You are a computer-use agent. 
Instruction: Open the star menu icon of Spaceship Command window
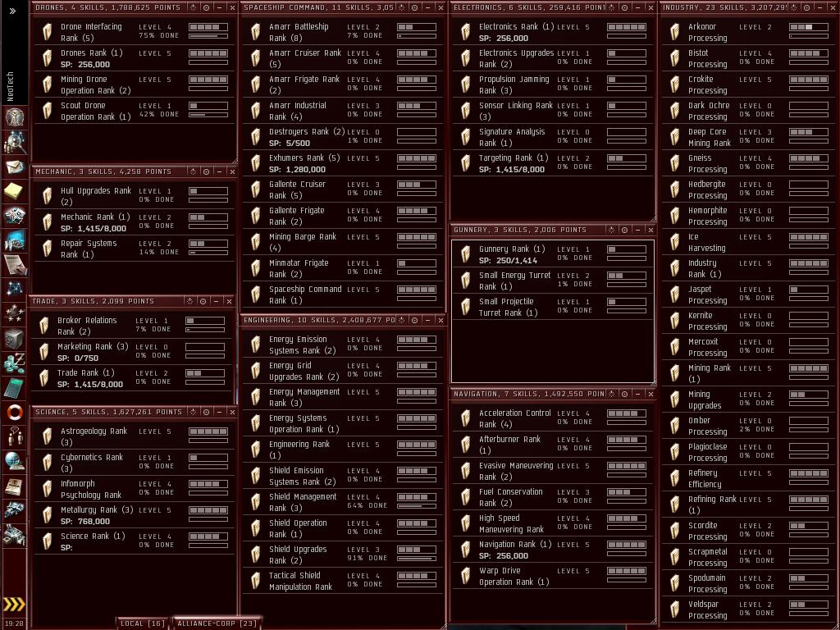click(x=402, y=7)
